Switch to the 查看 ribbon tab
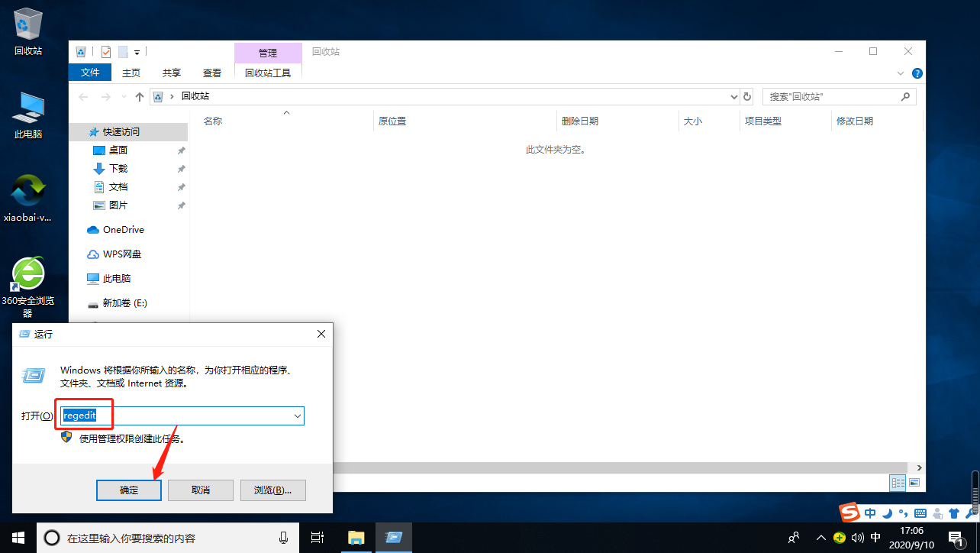The image size is (980, 553). (x=211, y=73)
